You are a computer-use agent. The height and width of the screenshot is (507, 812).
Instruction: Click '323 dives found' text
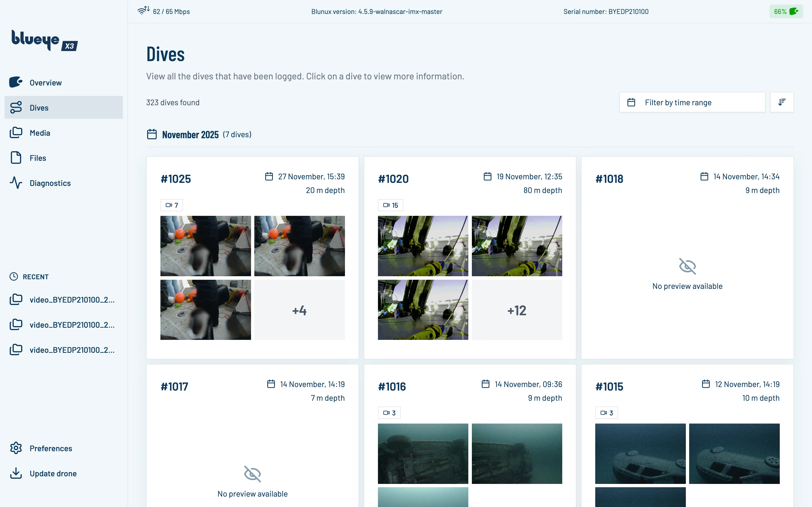(x=173, y=102)
